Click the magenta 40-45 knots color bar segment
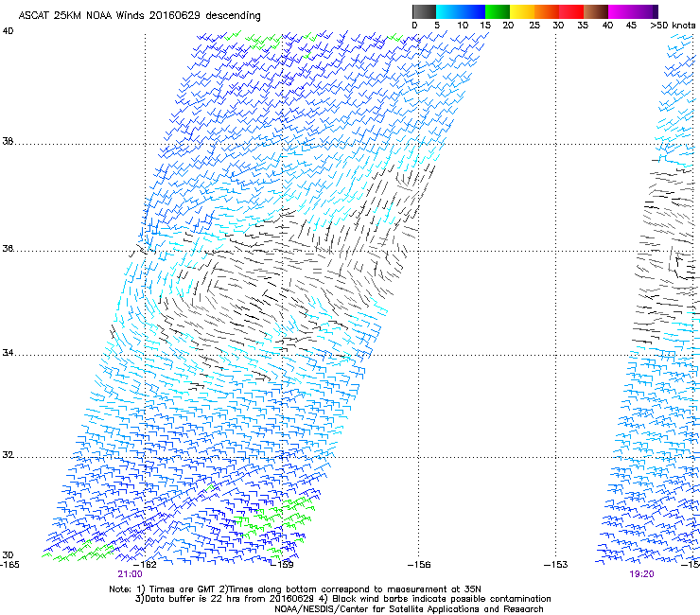 coord(621,11)
